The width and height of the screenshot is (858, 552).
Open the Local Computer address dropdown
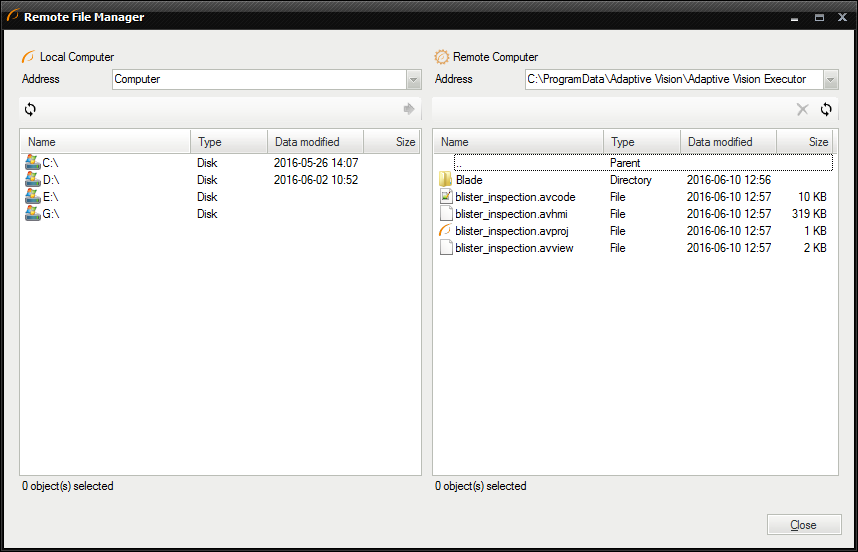click(413, 79)
